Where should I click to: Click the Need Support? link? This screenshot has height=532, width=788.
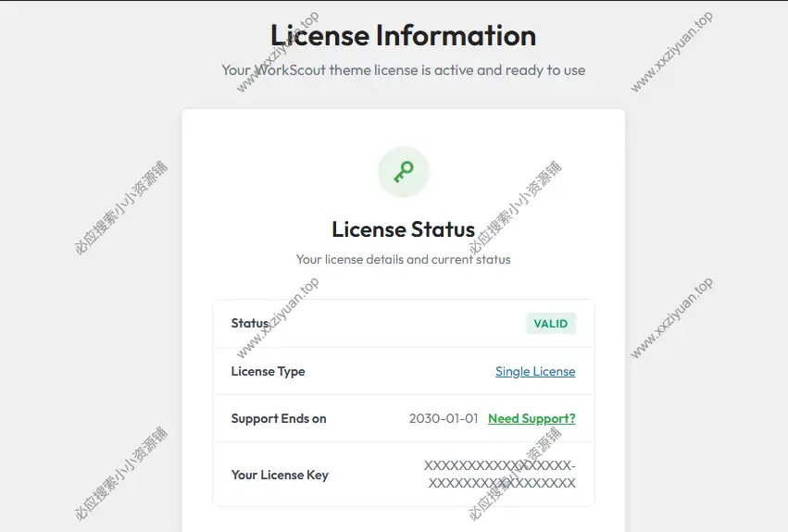tap(532, 418)
